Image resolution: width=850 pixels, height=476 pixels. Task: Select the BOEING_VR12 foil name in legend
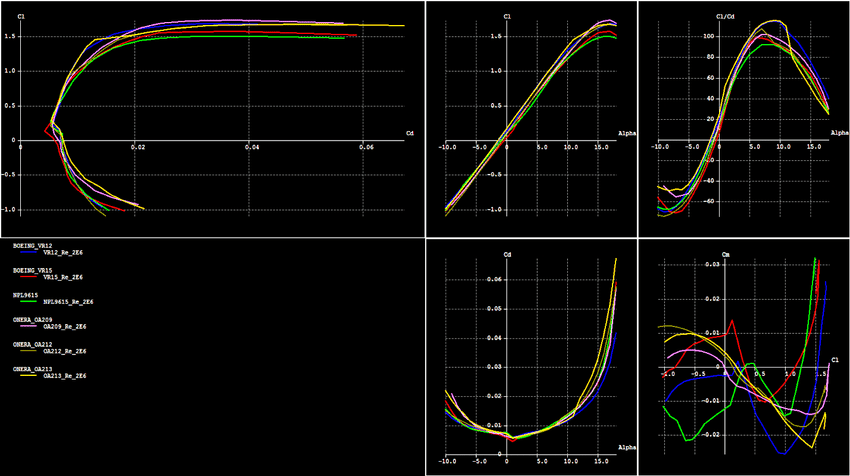32,244
